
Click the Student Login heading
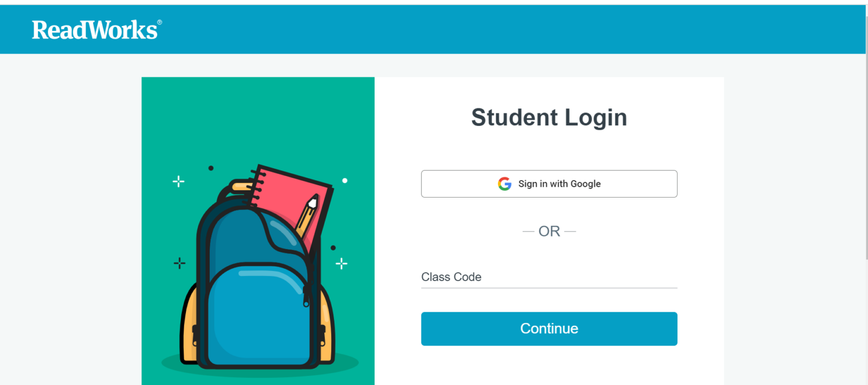(549, 117)
